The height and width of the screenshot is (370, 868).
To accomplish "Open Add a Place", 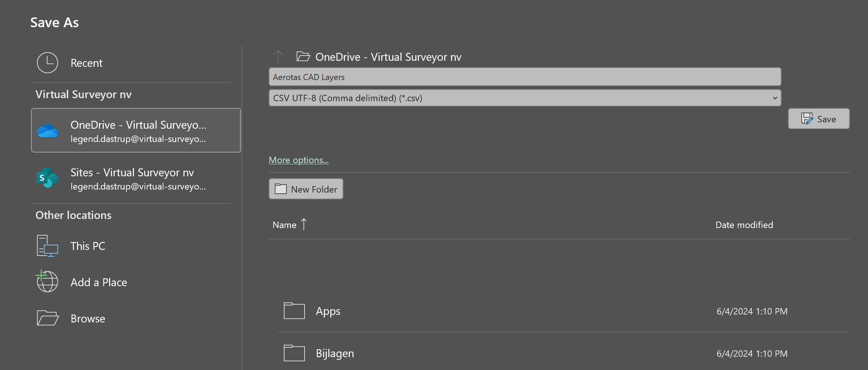I will [x=130, y=282].
